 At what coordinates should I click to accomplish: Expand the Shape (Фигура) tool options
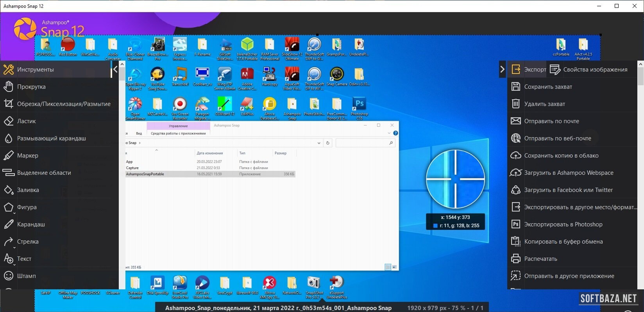pos(14,213)
